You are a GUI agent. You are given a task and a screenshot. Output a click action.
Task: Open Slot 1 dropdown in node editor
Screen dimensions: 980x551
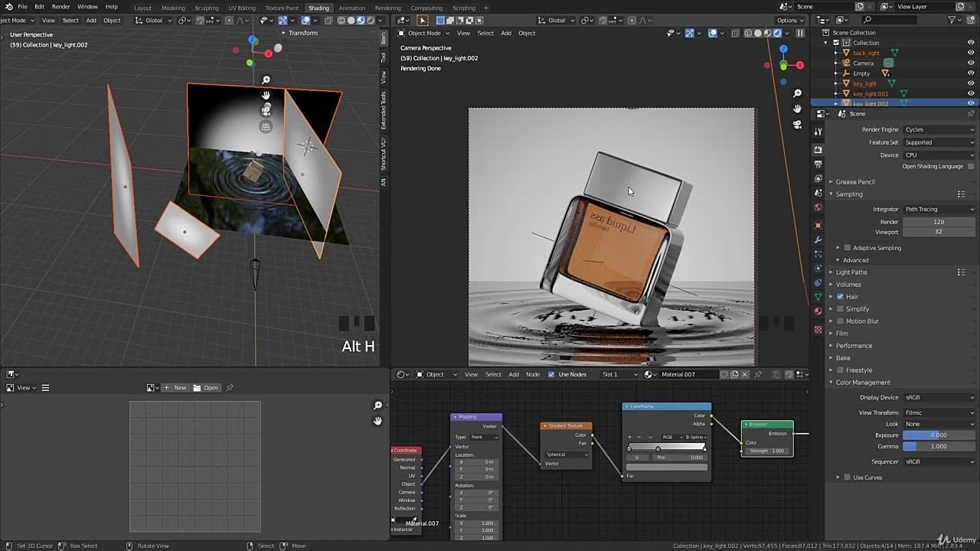pyautogui.click(x=619, y=374)
